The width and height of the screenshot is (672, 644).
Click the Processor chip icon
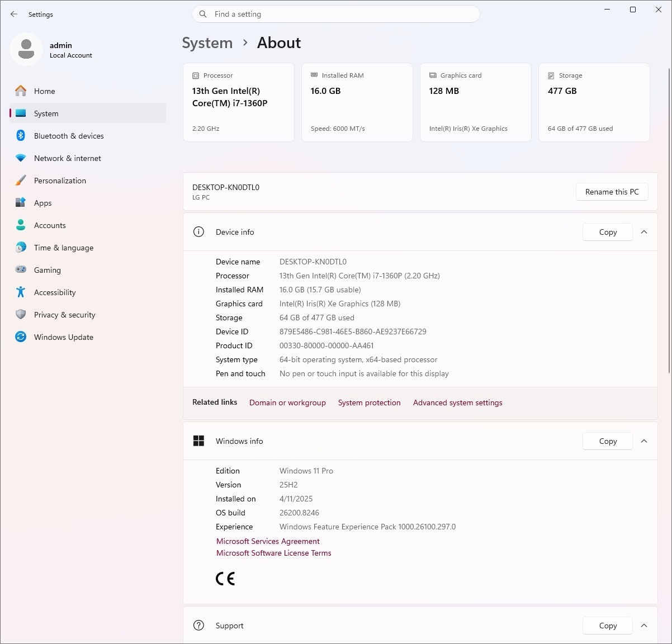(x=196, y=75)
